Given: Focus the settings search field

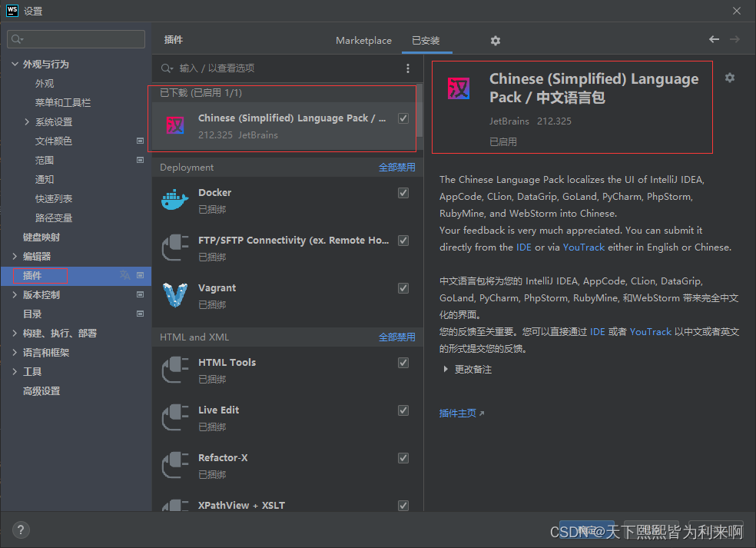Looking at the screenshot, I should (76, 39).
